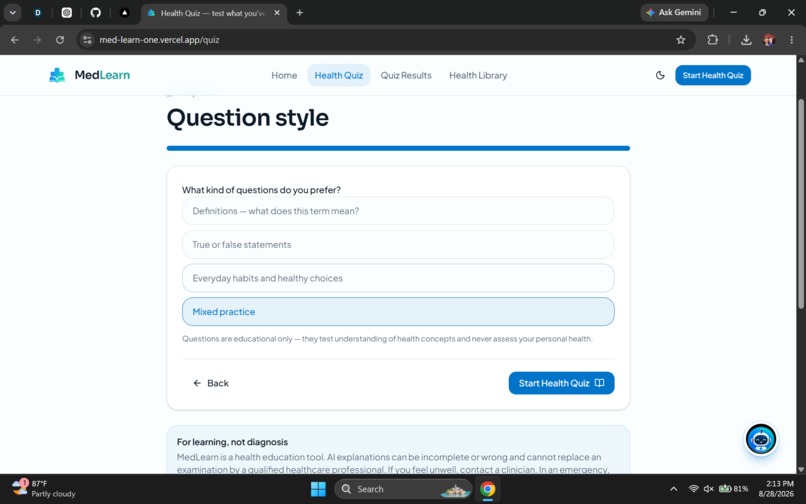This screenshot has height=504, width=806.
Task: Choose True or false statements option
Action: tap(398, 245)
